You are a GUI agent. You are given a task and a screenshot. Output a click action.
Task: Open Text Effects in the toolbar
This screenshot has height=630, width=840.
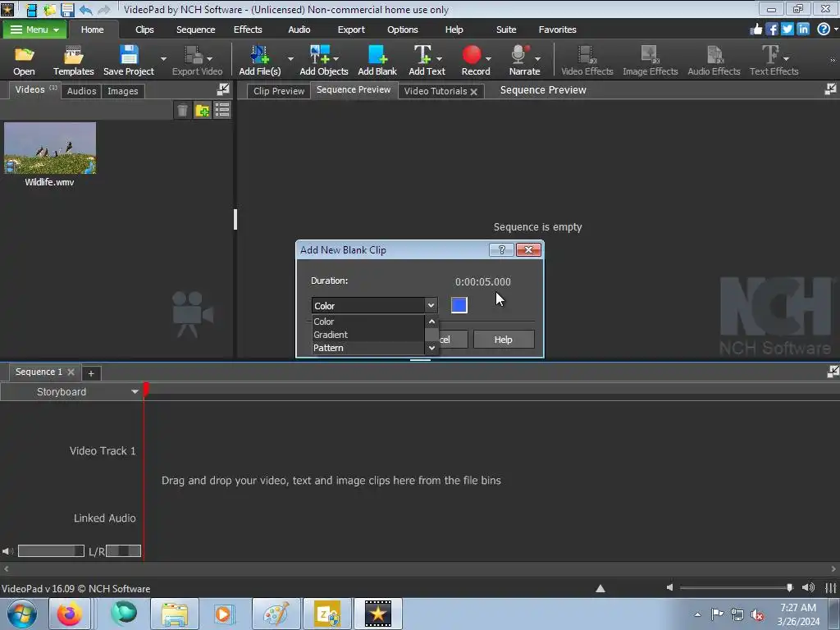(774, 60)
